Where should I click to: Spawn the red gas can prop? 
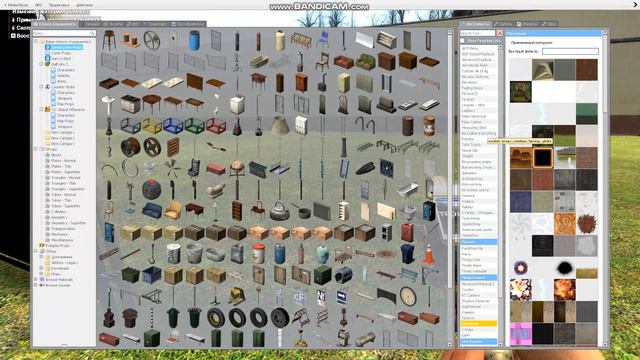(x=408, y=233)
